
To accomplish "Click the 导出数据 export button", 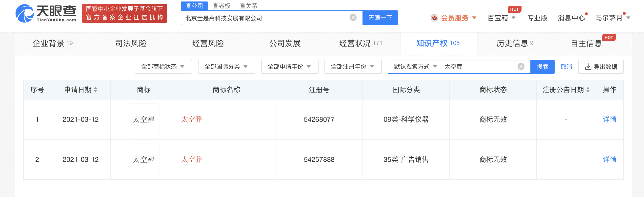I will [601, 67].
